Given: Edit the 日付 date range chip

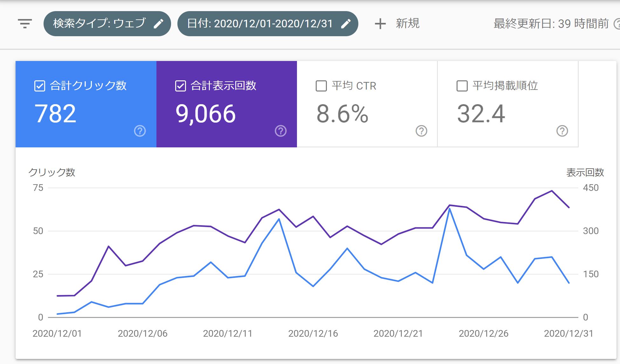Looking at the screenshot, I should [268, 24].
